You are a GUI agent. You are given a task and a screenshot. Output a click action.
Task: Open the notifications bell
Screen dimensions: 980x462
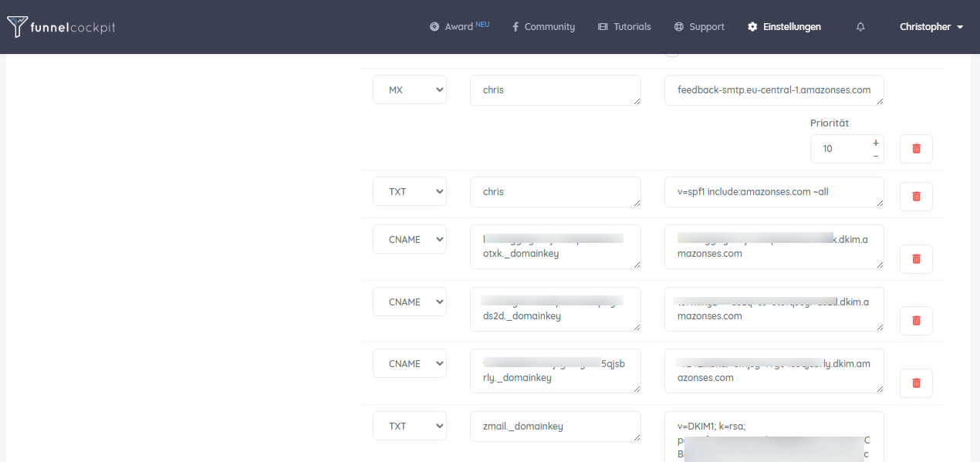[860, 27]
